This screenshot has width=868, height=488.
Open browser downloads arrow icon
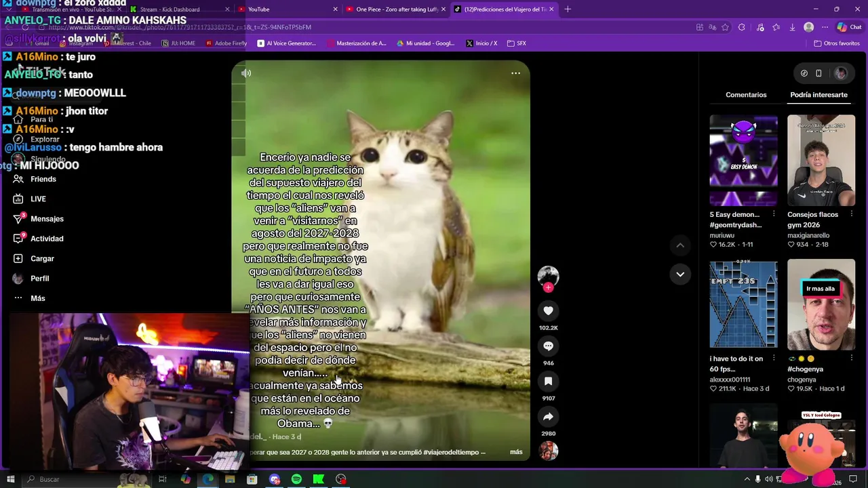coord(792,27)
